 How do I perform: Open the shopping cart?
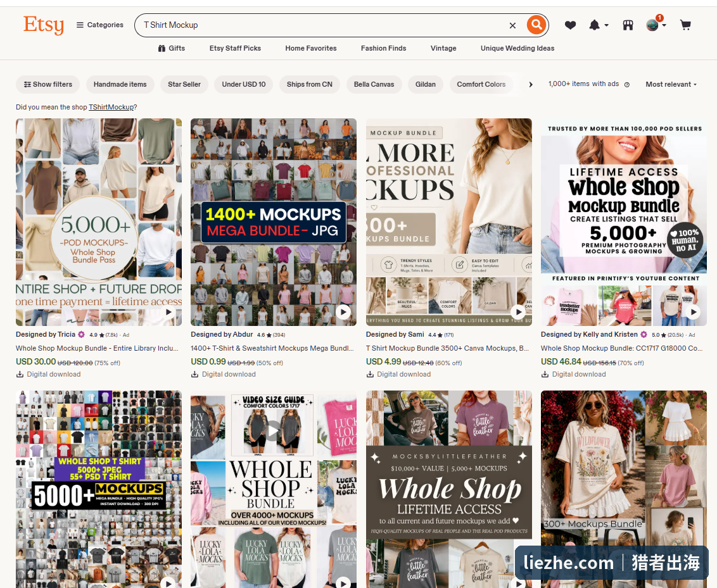pyautogui.click(x=685, y=25)
